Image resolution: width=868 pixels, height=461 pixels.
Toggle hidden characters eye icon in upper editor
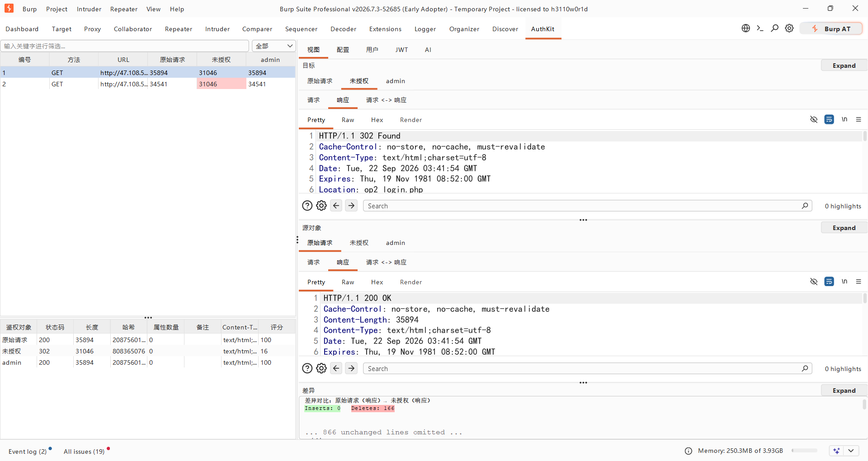coord(814,119)
